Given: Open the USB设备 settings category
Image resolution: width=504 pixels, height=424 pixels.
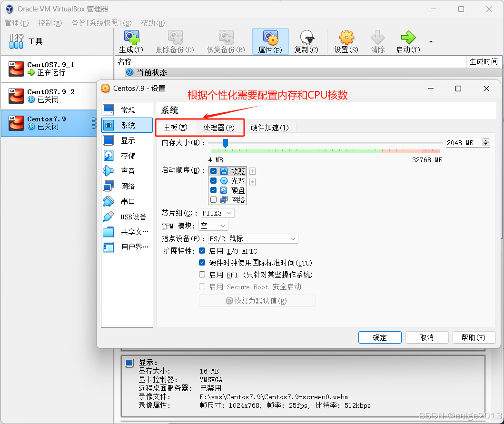Looking at the screenshot, I should pyautogui.click(x=127, y=217).
